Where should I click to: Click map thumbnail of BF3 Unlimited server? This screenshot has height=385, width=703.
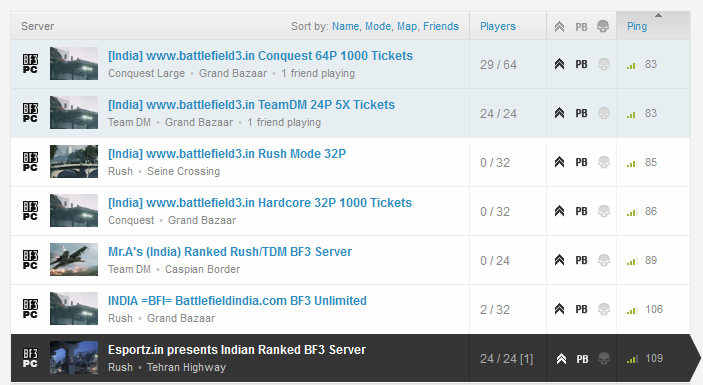point(74,308)
